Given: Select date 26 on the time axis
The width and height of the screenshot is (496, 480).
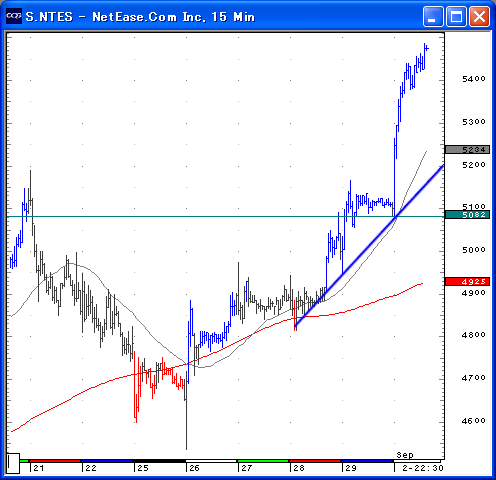Looking at the screenshot, I should coord(194,468).
